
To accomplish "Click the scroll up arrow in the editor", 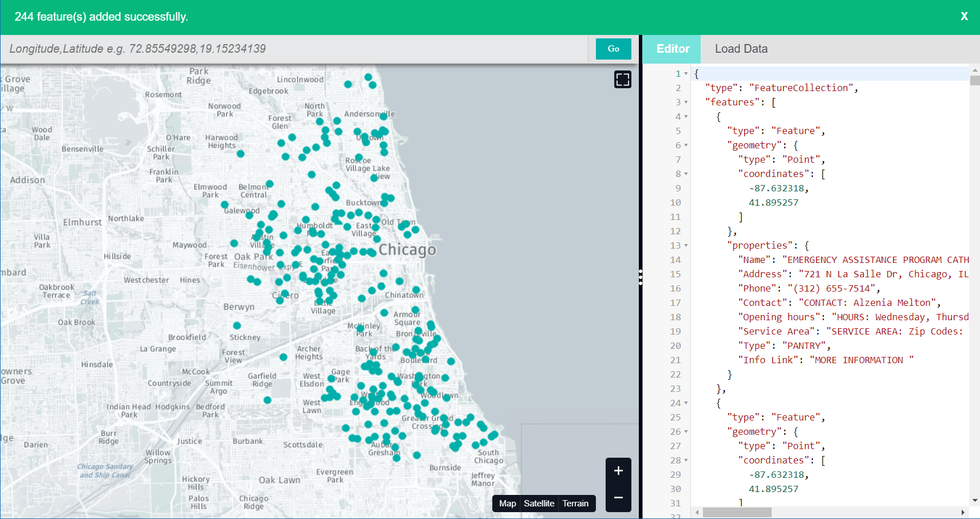I will pyautogui.click(x=975, y=69).
